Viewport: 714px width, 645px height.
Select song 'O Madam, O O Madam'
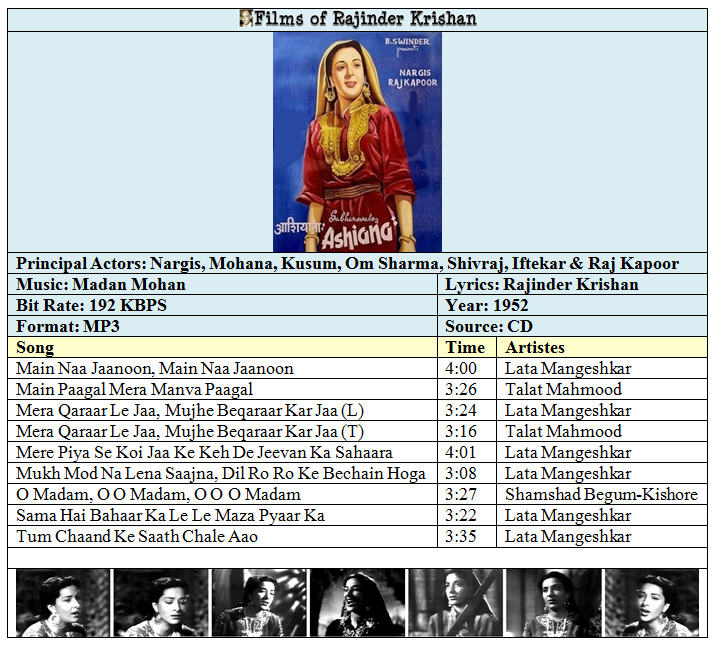point(158,494)
